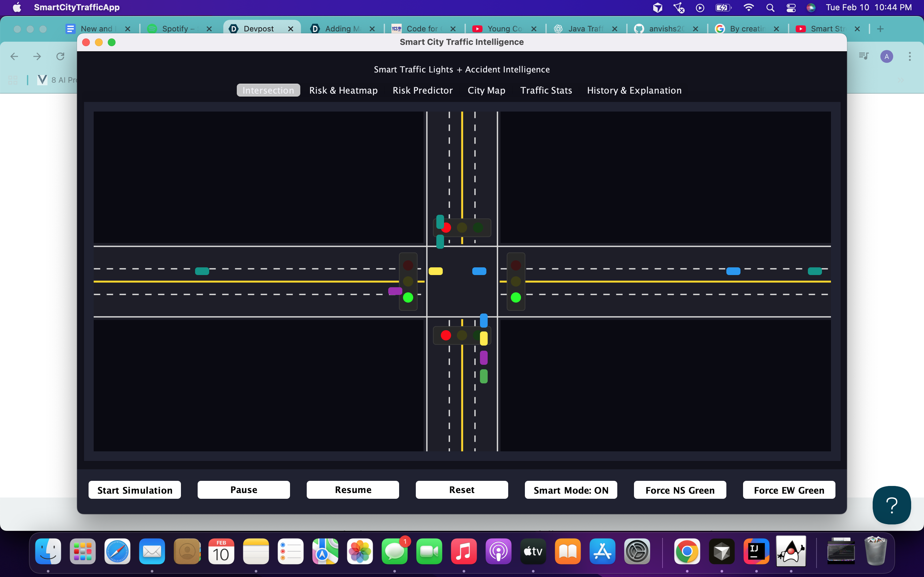Screen dimensions: 924x577
Task: Select the Traffic Stats tab
Action: 546,90
